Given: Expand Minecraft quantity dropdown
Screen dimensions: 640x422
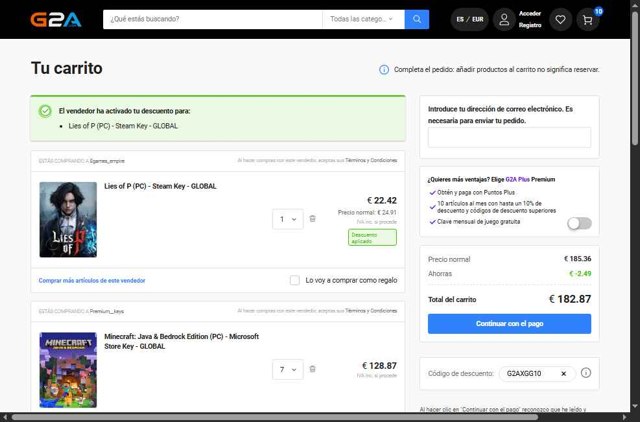Looking at the screenshot, I should 288,369.
